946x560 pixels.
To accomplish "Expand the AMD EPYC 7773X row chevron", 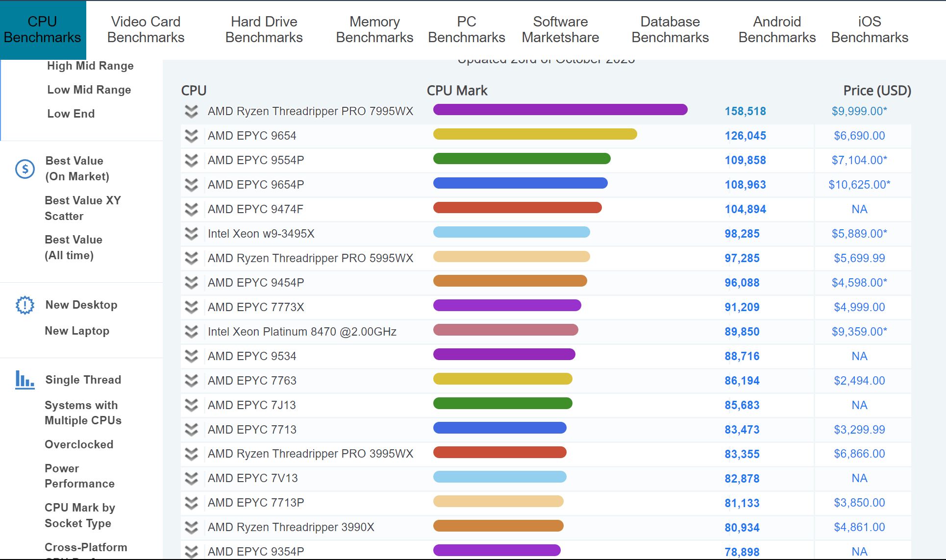I will [191, 308].
